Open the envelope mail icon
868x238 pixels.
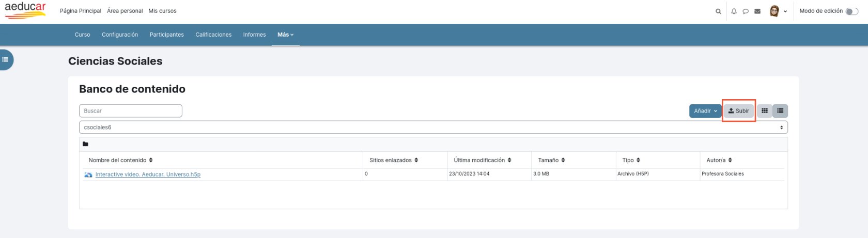[757, 11]
